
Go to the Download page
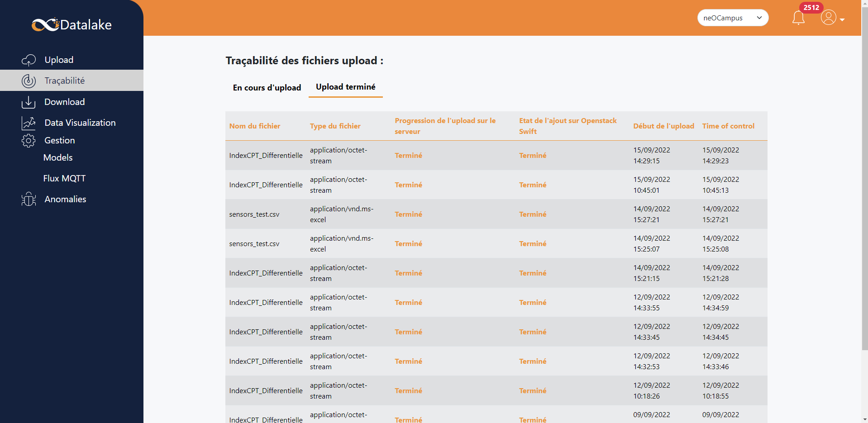[x=65, y=102]
